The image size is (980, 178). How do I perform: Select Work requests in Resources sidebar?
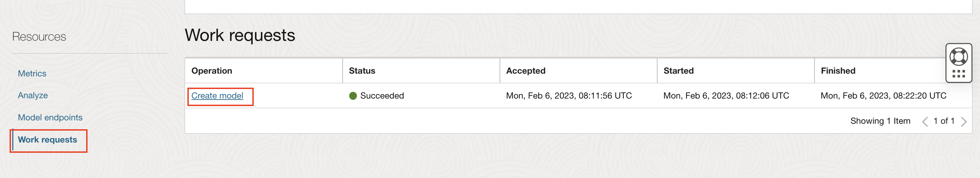(48, 140)
